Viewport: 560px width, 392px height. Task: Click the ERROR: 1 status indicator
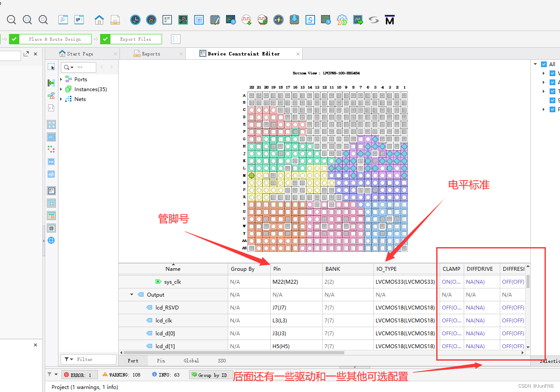[80, 374]
